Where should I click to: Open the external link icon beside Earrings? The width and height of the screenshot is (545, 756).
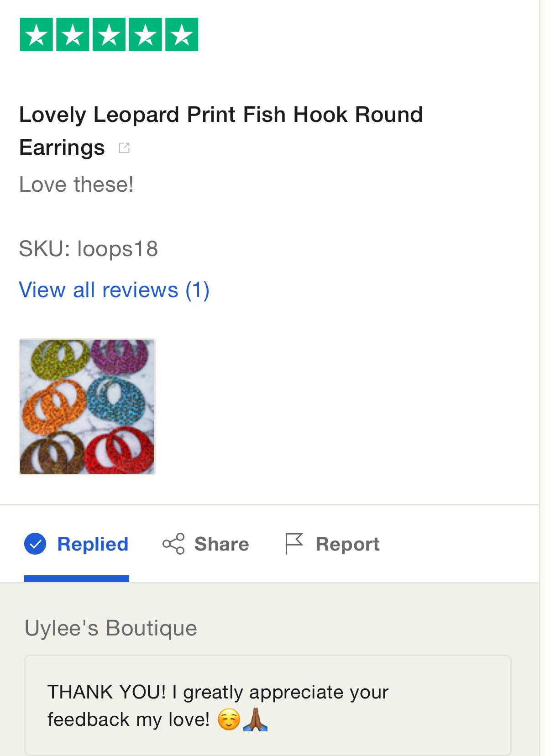coord(124,148)
